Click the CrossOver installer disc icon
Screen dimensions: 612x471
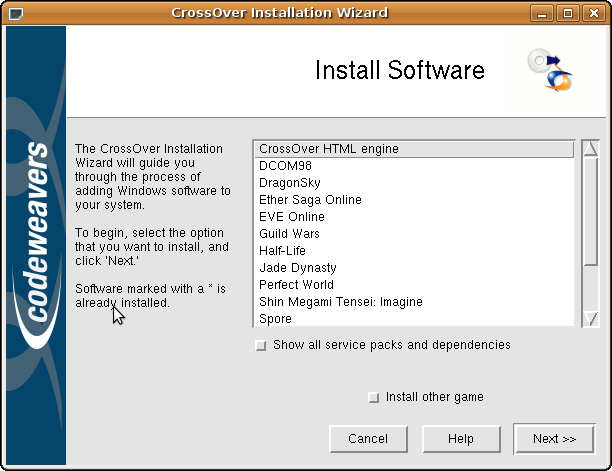pos(550,70)
